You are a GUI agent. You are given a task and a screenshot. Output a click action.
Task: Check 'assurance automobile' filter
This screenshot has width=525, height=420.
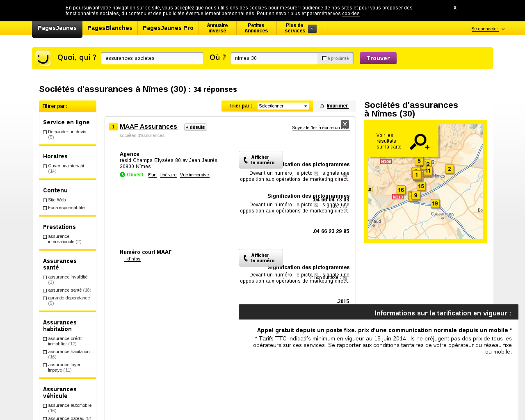pyautogui.click(x=45, y=406)
